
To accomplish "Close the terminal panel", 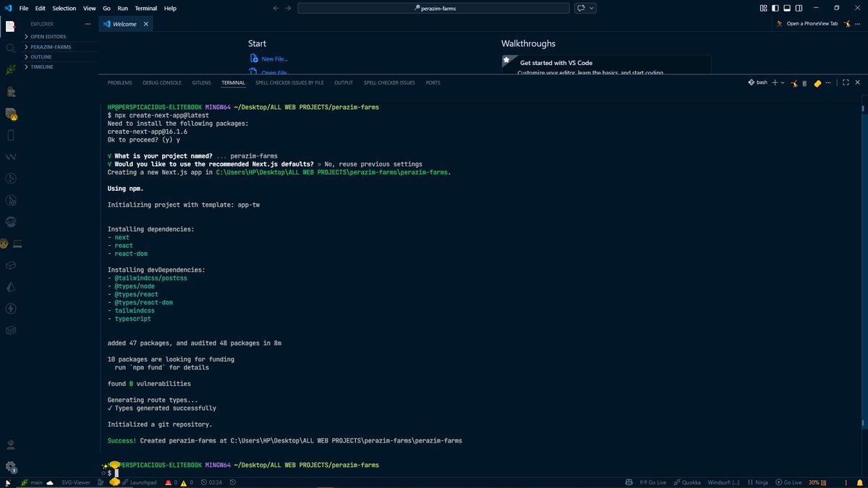I will click(x=859, y=83).
